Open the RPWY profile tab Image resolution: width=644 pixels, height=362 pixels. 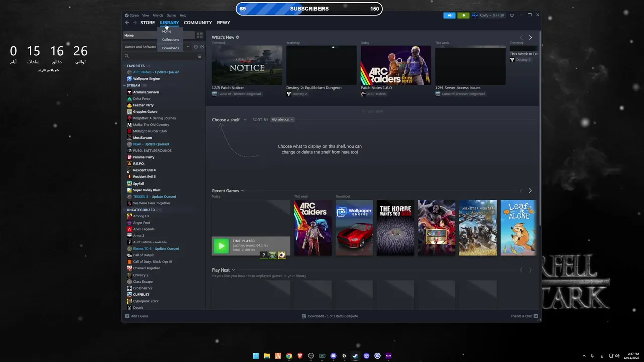point(223,23)
